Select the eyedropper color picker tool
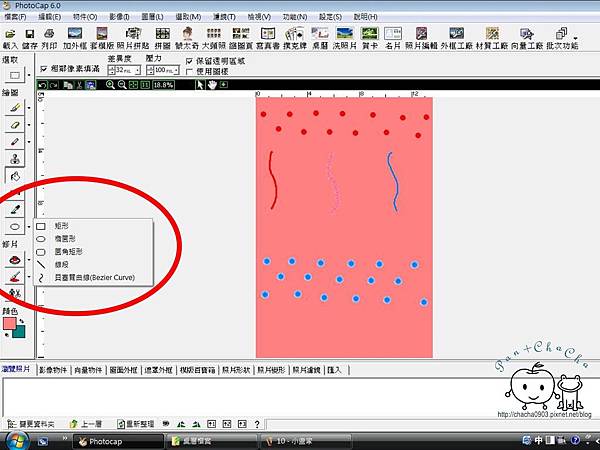Screen dimensions: 600x450 pyautogui.click(x=15, y=210)
